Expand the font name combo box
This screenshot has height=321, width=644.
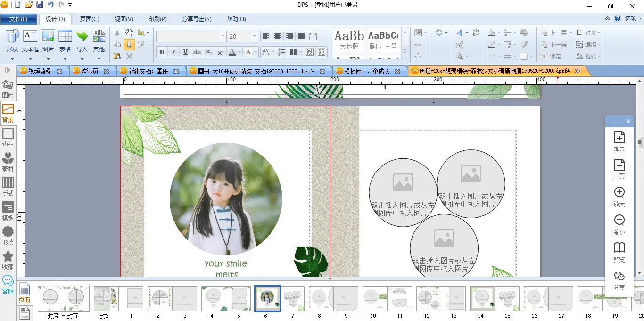pos(223,37)
